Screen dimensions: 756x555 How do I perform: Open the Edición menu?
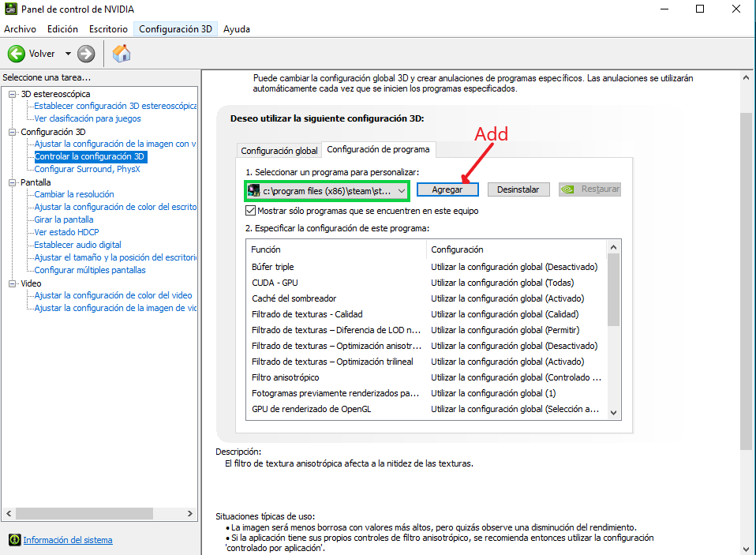[62, 29]
